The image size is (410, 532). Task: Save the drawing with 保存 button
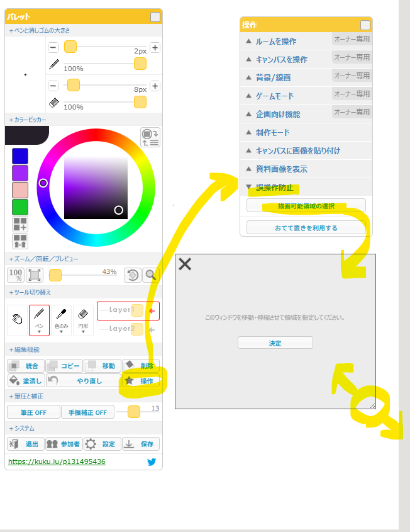(x=141, y=444)
